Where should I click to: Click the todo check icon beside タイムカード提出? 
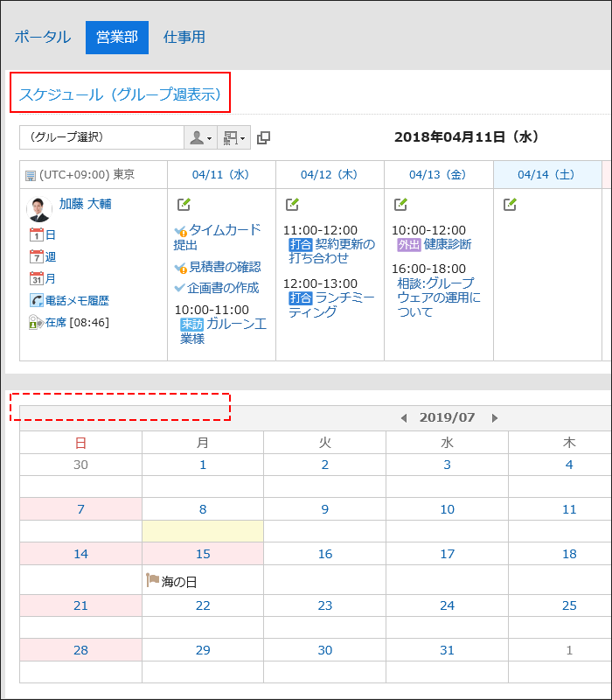(x=180, y=231)
